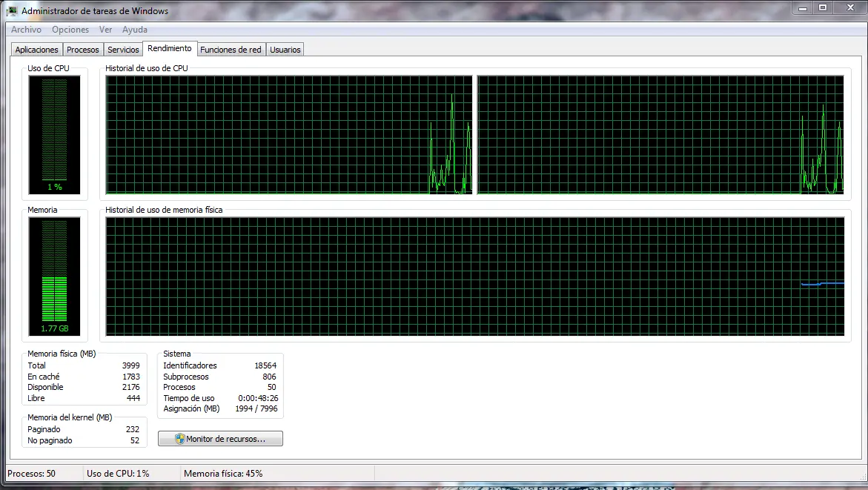Click the Asignación value 1994 / 7996
The image size is (868, 490).
[x=256, y=408]
